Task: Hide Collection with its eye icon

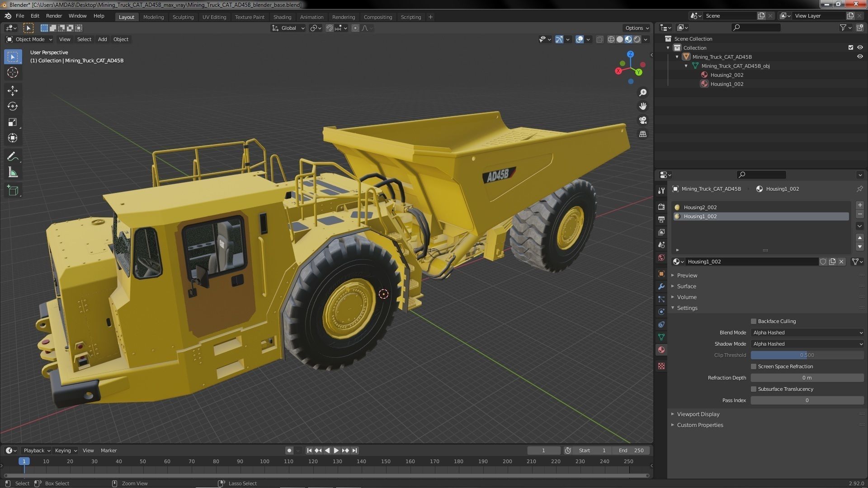Action: point(860,47)
